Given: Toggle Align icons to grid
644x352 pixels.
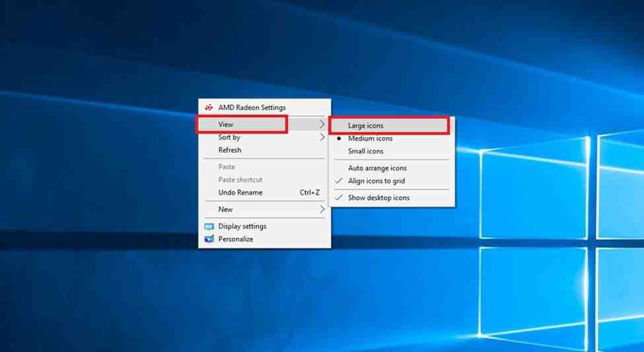Looking at the screenshot, I should 392,181.
